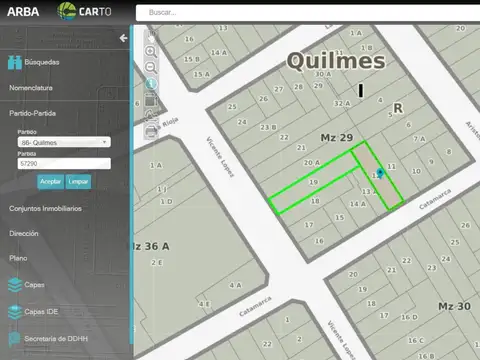The width and height of the screenshot is (480, 360).
Task: Click parcel label 13 A in Mz 29
Action: pyautogui.click(x=369, y=192)
